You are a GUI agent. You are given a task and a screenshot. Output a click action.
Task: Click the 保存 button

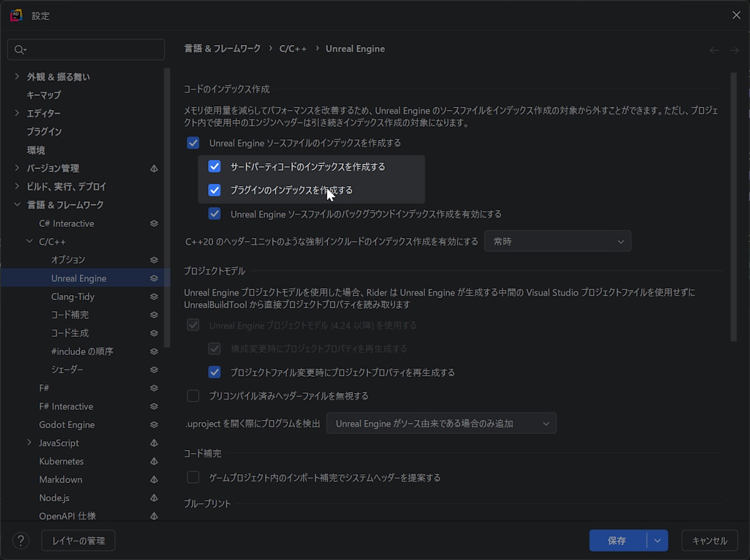(x=618, y=541)
